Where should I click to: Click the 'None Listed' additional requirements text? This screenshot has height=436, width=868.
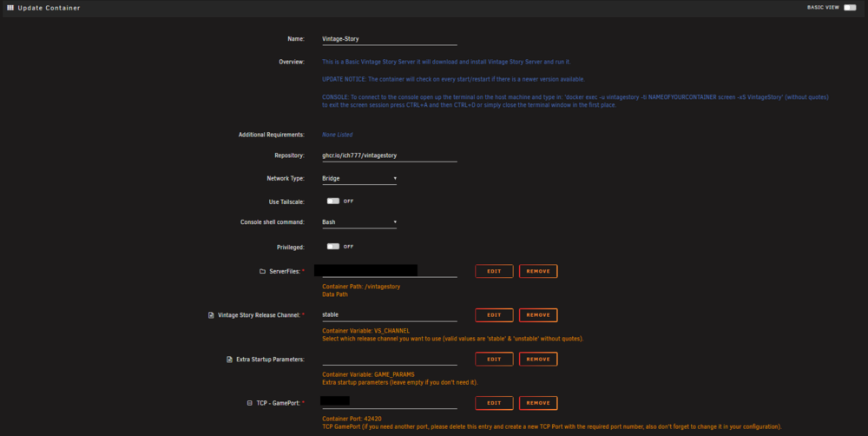click(337, 135)
